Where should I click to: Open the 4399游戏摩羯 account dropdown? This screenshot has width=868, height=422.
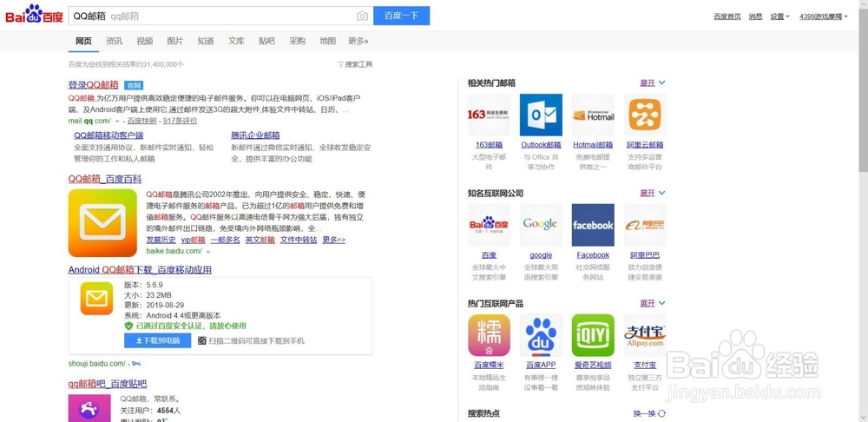click(x=824, y=16)
